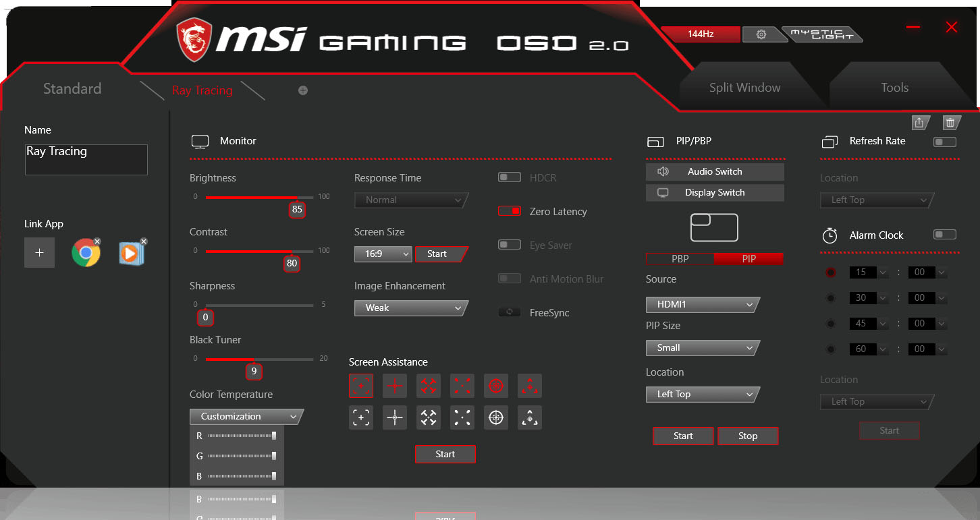Open Mystic Light
Image resolution: width=980 pixels, height=520 pixels.
click(x=821, y=34)
